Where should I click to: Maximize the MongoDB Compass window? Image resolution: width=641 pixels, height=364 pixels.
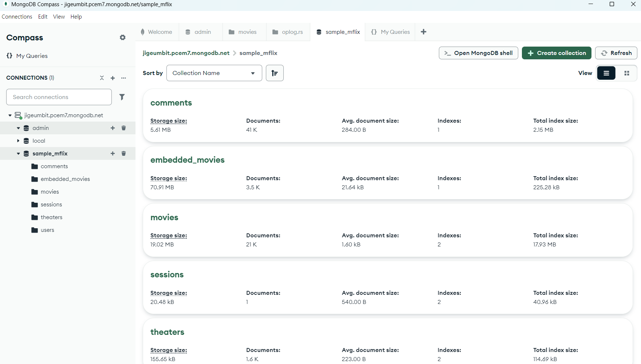[612, 4]
